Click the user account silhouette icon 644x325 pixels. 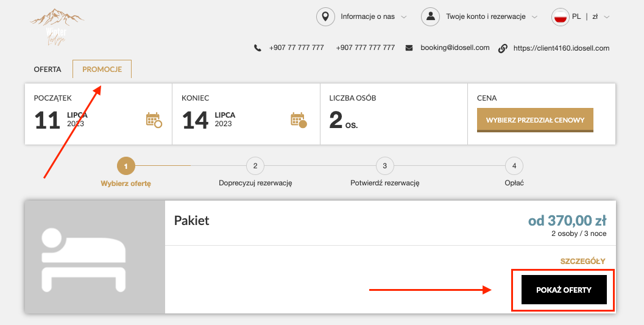click(430, 17)
